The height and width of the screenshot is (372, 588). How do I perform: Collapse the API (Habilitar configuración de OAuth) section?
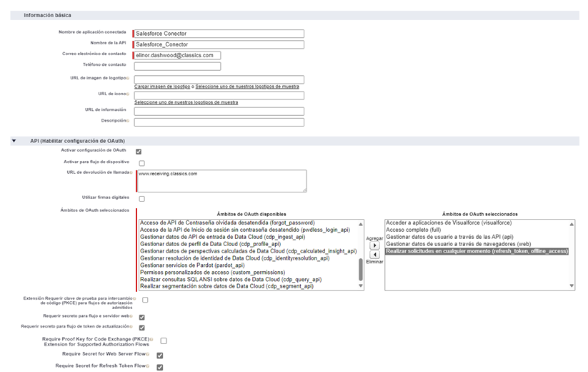click(14, 141)
